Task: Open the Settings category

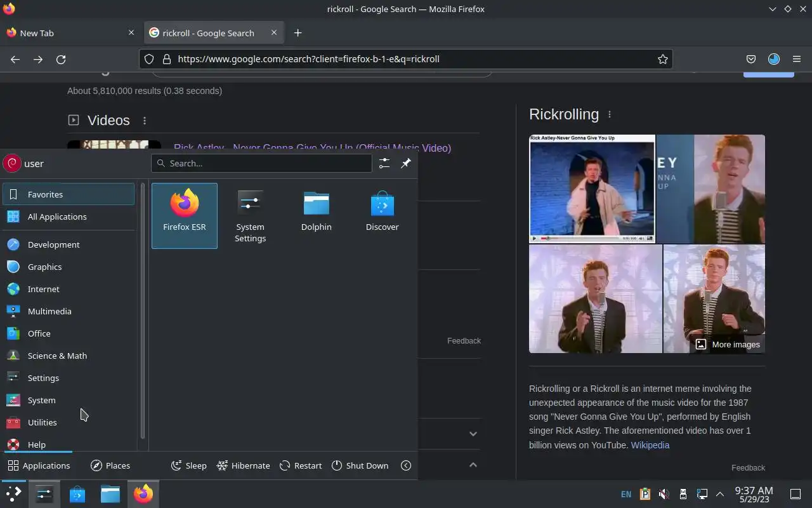Action: (69, 378)
